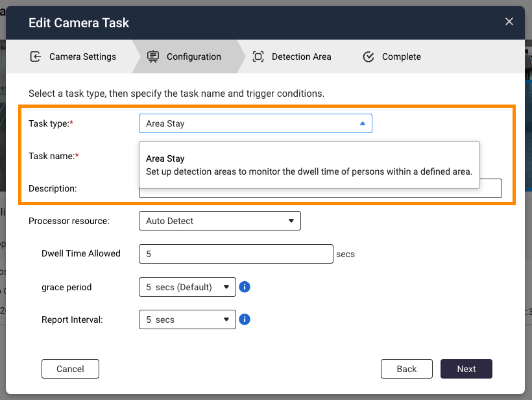The height and width of the screenshot is (400, 532).
Task: Go to the Camera Settings step
Action: 82,56
